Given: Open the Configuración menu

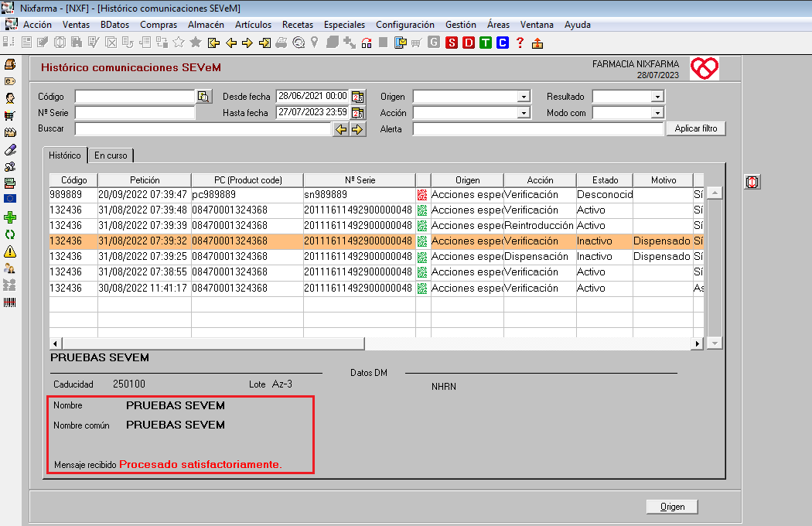Looking at the screenshot, I should (x=405, y=24).
